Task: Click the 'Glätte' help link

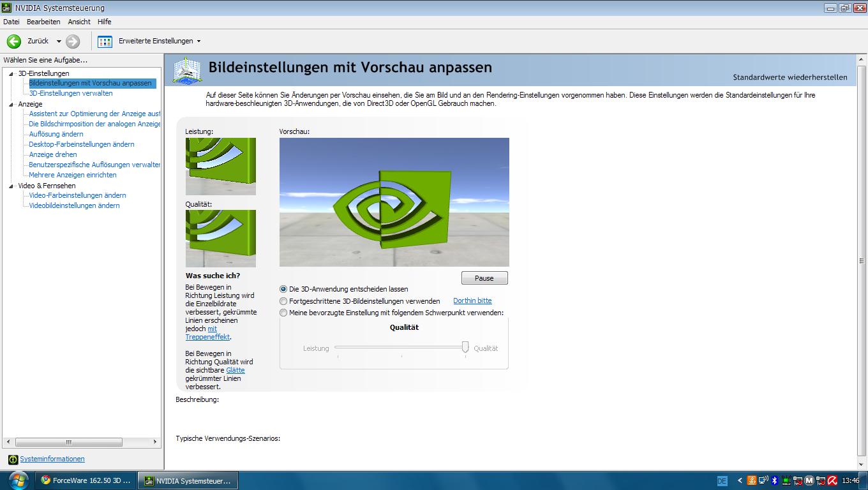Action: (x=236, y=370)
